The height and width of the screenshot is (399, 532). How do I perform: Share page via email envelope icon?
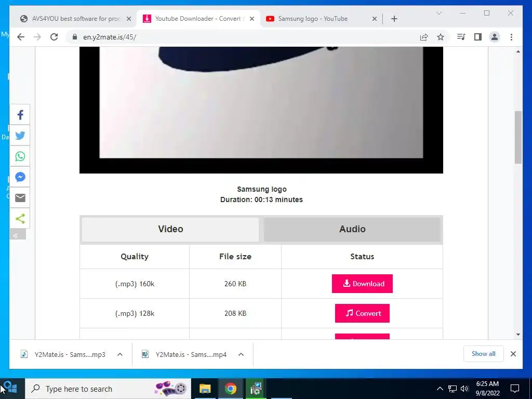coord(20,197)
